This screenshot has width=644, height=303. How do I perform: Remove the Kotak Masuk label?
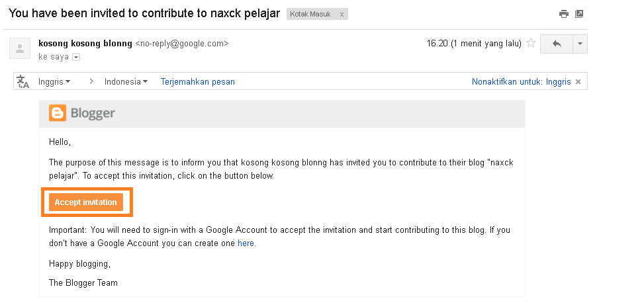click(x=342, y=15)
